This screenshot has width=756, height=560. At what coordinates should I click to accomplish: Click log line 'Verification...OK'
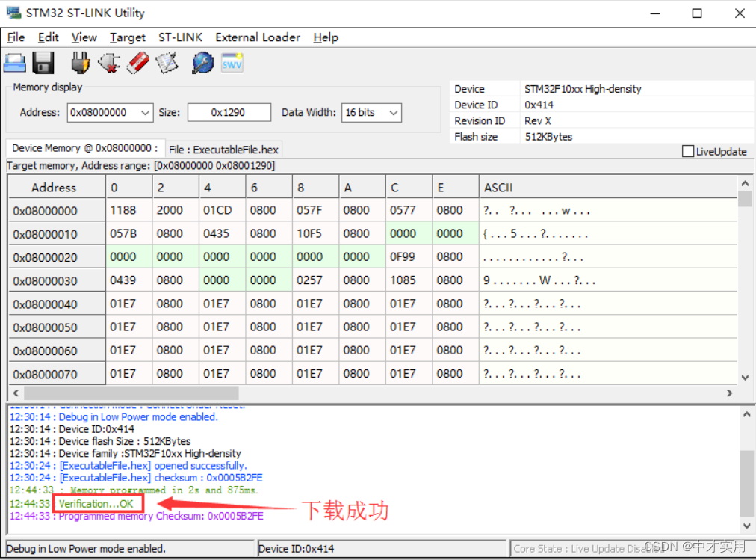[96, 504]
